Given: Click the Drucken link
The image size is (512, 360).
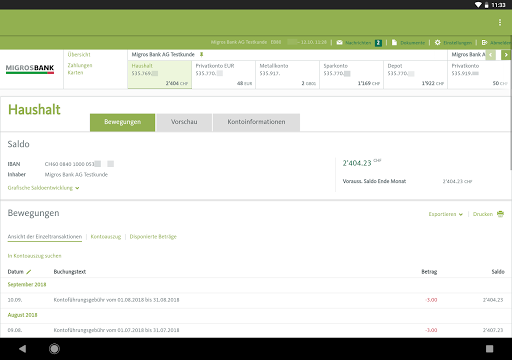Looking at the screenshot, I should [x=483, y=214].
